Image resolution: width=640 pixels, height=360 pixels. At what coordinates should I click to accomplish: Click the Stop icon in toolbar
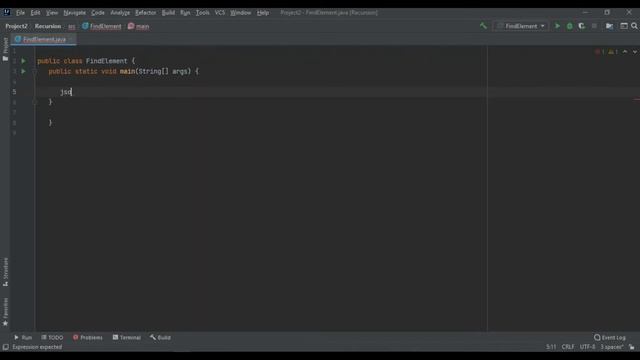pos(594,26)
